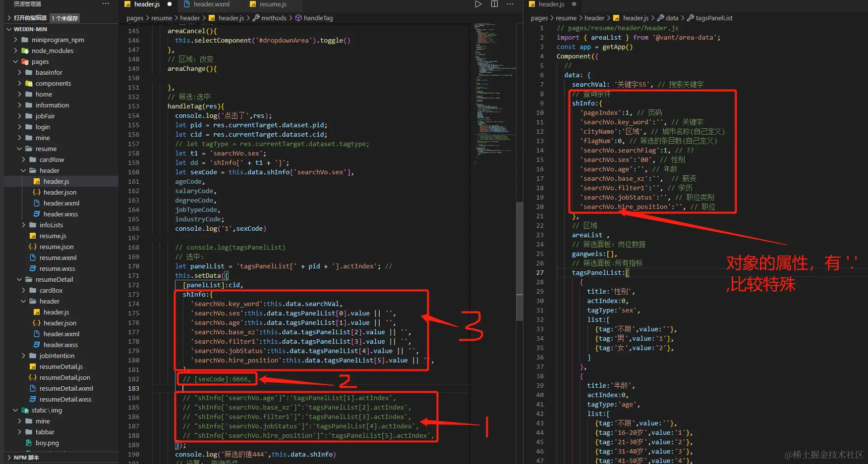This screenshot has height=464, width=868.
Task: Open header.js under resumeDetail/header
Action: click(x=56, y=312)
